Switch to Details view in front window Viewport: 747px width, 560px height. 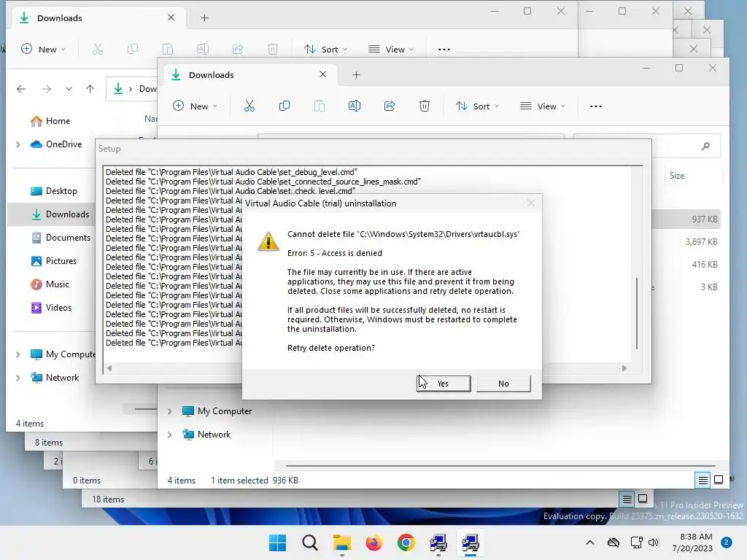pyautogui.click(x=703, y=480)
